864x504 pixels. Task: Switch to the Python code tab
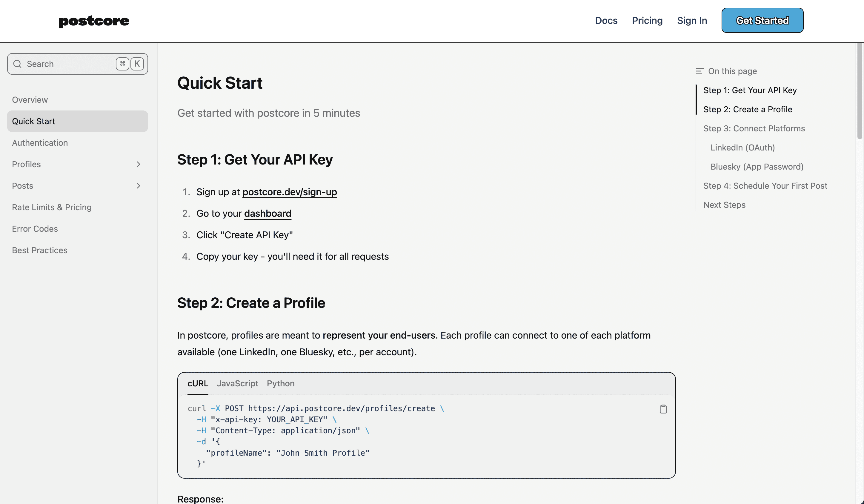coord(280,383)
